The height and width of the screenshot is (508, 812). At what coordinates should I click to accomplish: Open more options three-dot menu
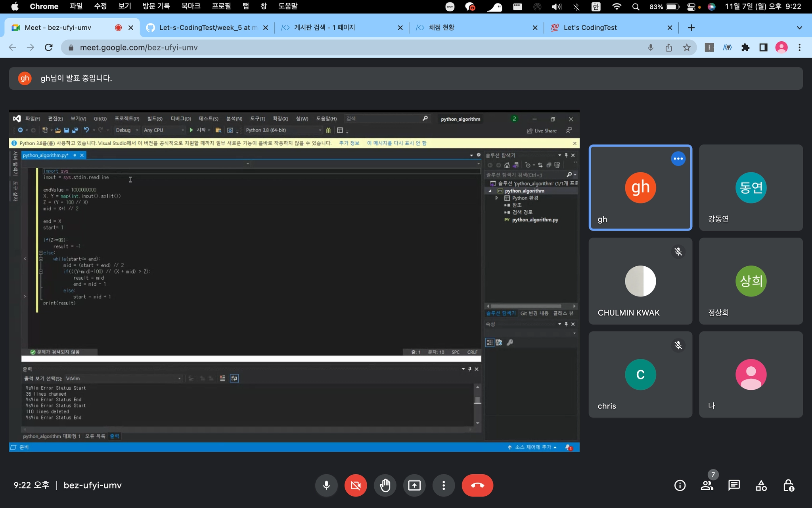[x=444, y=485]
